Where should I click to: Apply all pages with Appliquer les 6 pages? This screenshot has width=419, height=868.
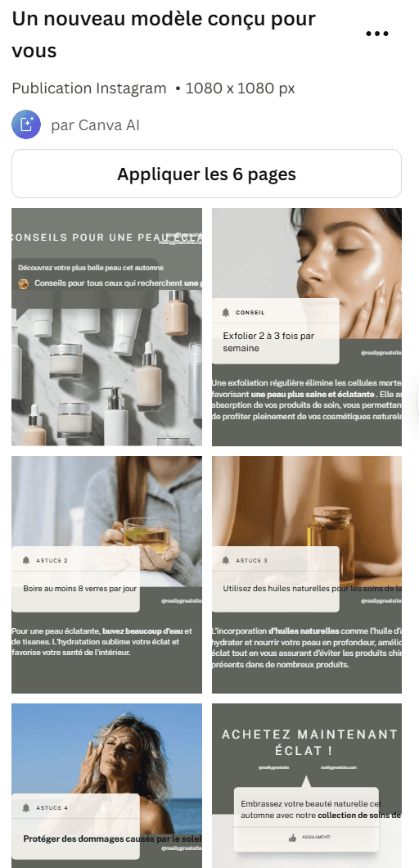[x=206, y=174]
